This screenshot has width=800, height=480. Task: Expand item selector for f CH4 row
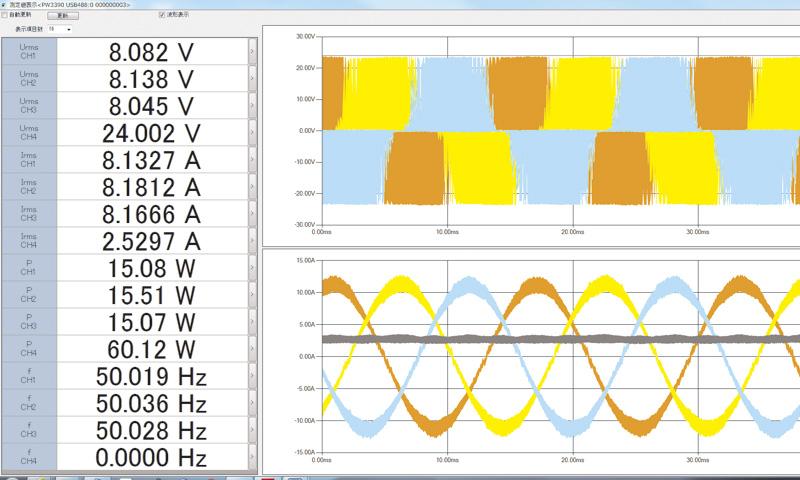[252, 457]
